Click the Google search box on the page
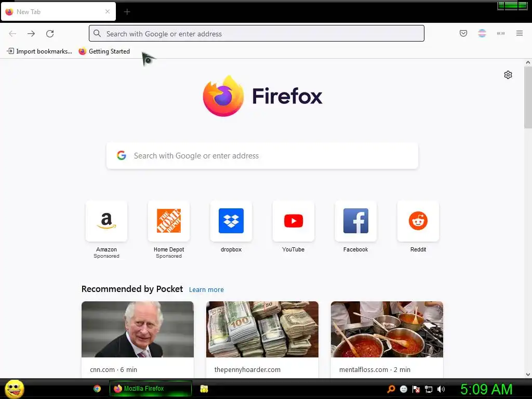The width and height of the screenshot is (532, 399). tap(262, 156)
